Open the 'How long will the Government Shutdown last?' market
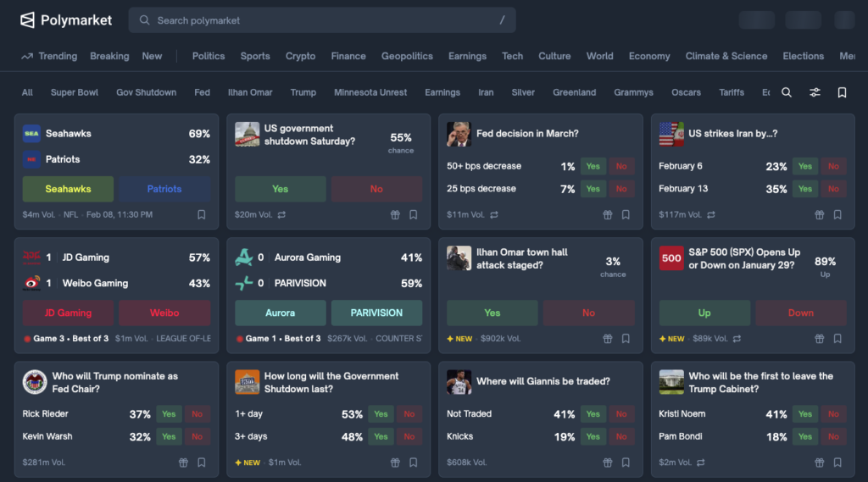Image resolution: width=868 pixels, height=482 pixels. [x=331, y=382]
